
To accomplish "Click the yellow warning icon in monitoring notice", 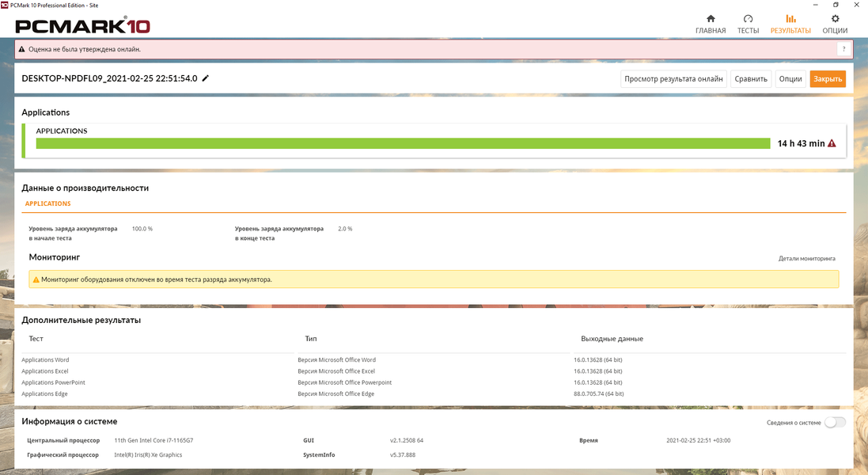I will coord(36,279).
